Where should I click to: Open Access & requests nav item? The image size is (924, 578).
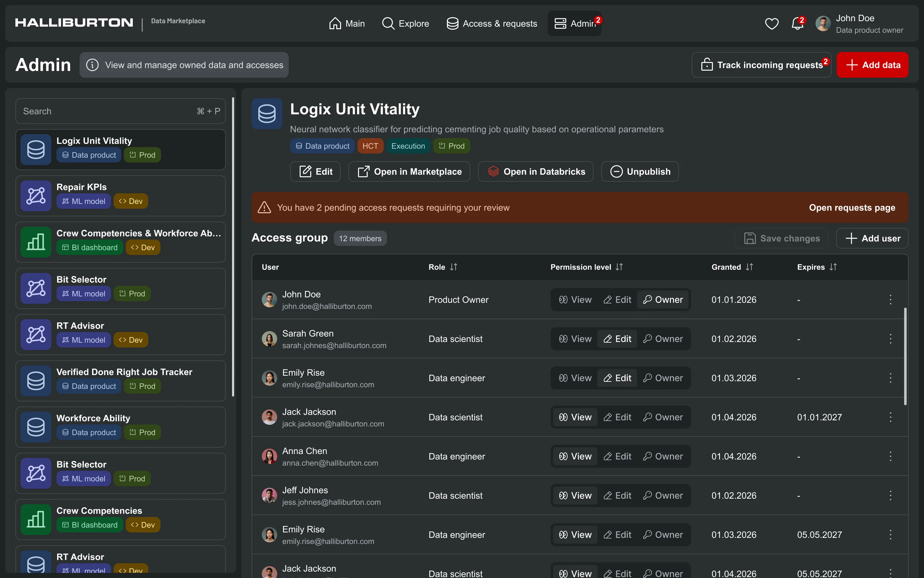coord(492,24)
